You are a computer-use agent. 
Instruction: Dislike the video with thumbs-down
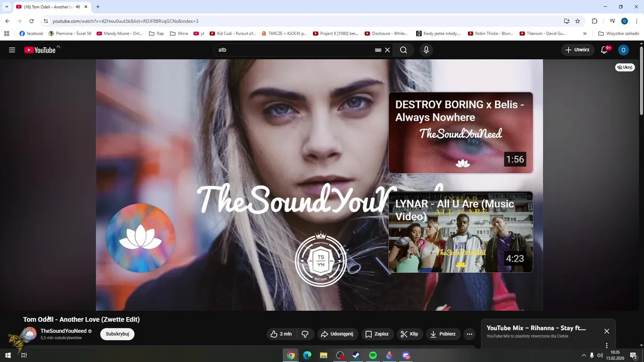[x=305, y=334]
